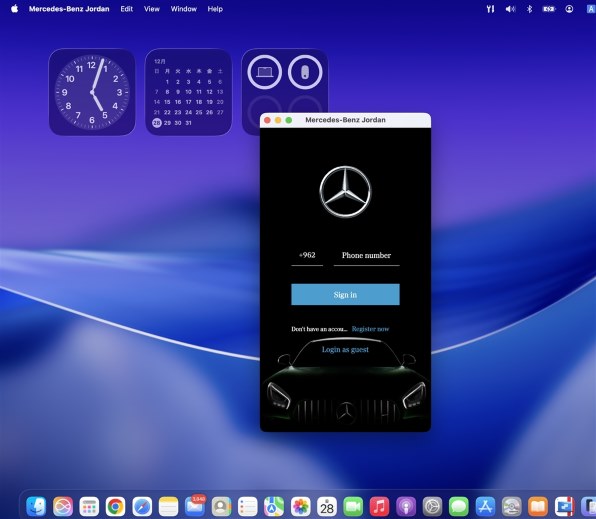Click the input source A icon
The image size is (596, 519).
[x=591, y=9]
